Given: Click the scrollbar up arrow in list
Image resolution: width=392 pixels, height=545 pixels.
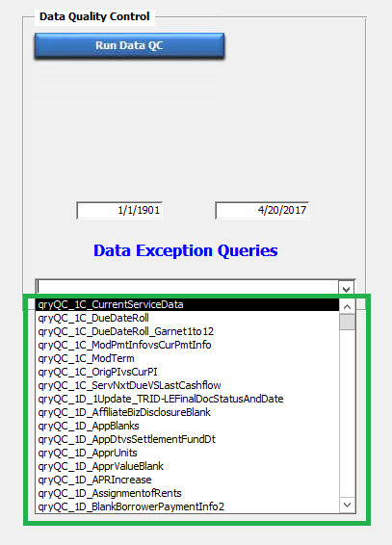Looking at the screenshot, I should (347, 306).
